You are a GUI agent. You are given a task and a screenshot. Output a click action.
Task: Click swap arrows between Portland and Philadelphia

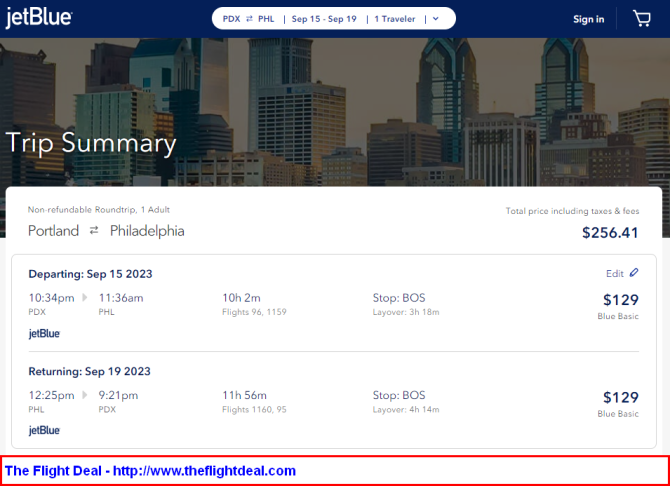pos(94,231)
